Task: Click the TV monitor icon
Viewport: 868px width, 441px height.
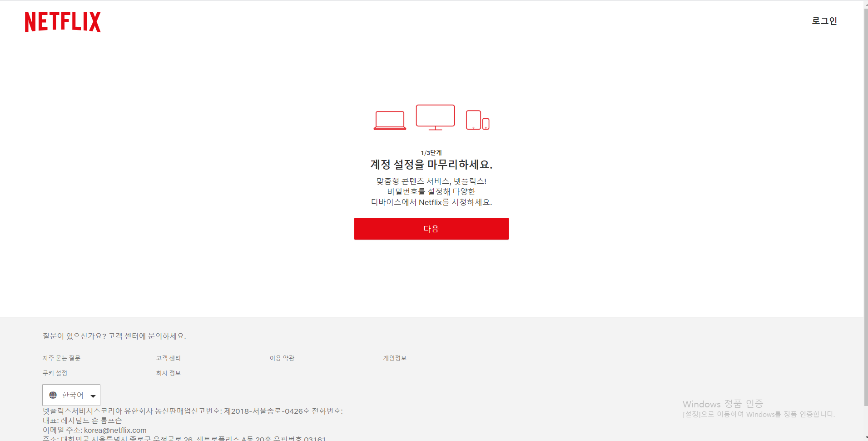Action: 435,117
